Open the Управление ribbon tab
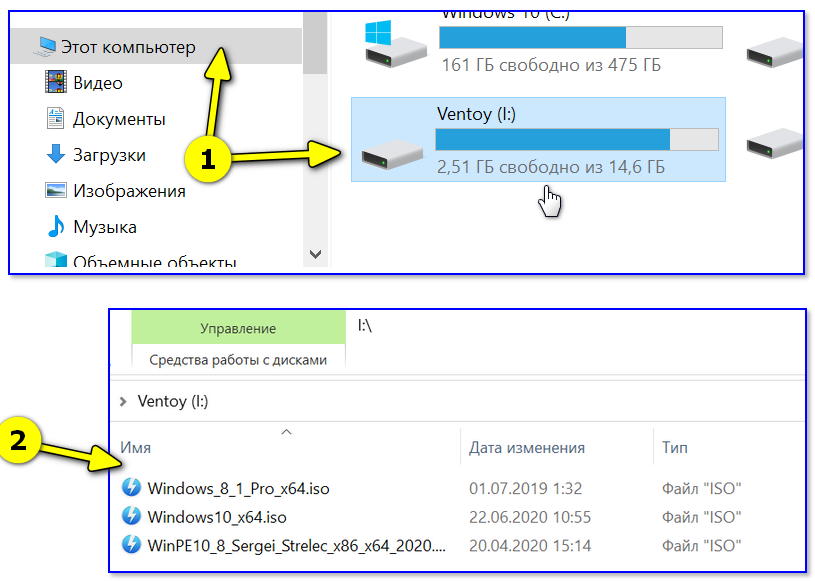815x581 pixels. (x=238, y=328)
